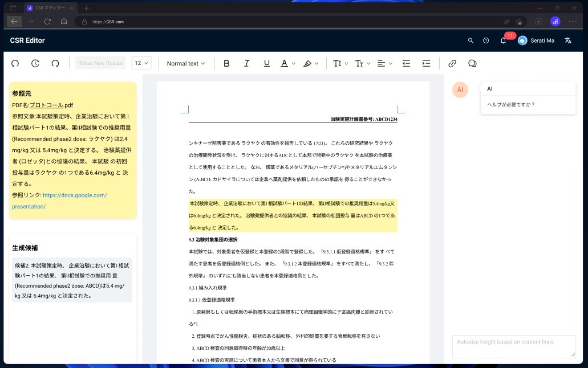Open the browser tab actions icon
The width and height of the screenshot is (588, 368).
tap(13, 8)
